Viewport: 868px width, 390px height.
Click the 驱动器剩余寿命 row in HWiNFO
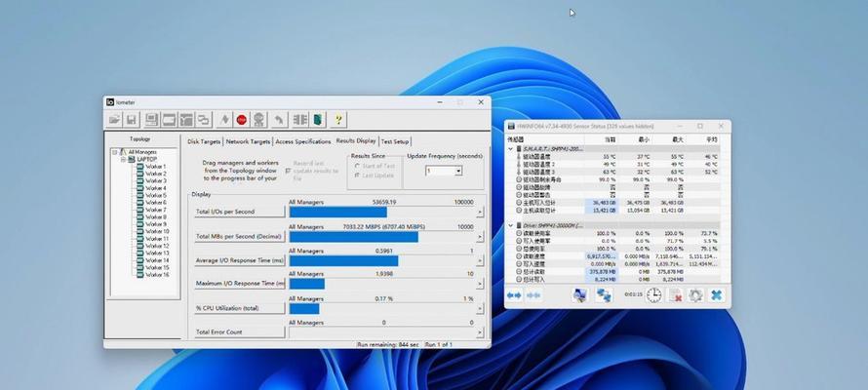click(x=613, y=179)
